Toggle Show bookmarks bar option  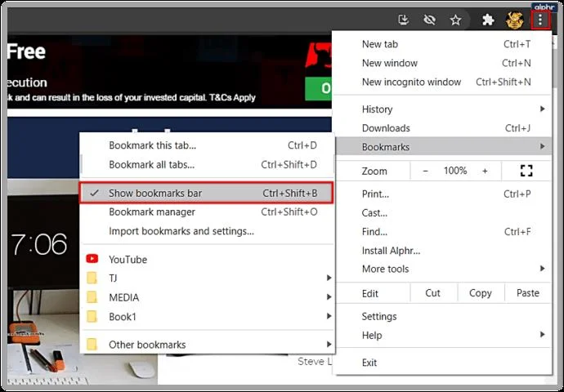207,193
